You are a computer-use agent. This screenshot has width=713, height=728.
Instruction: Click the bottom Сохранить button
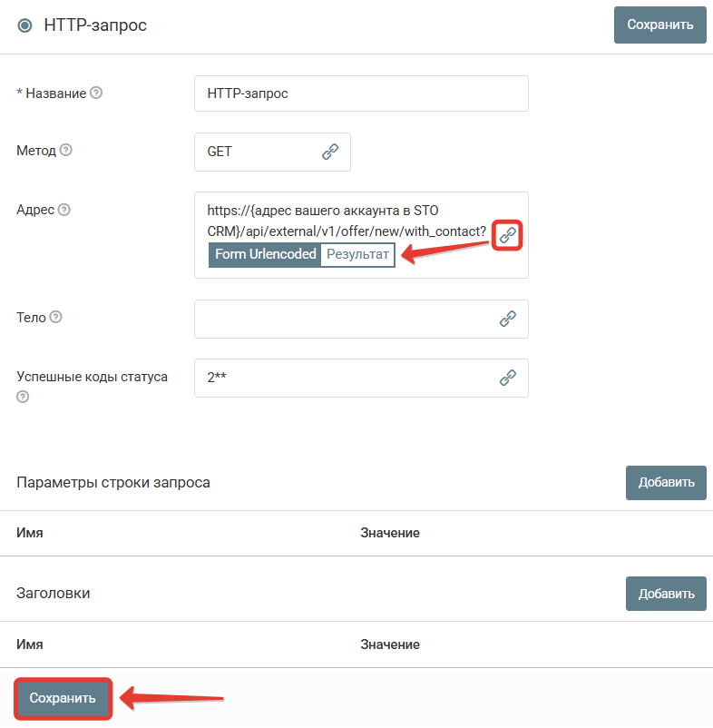63,698
